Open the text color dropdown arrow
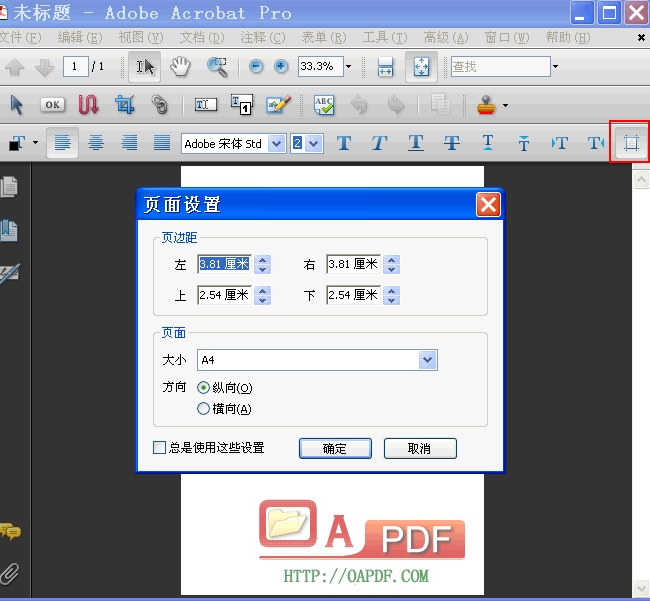 click(x=36, y=143)
